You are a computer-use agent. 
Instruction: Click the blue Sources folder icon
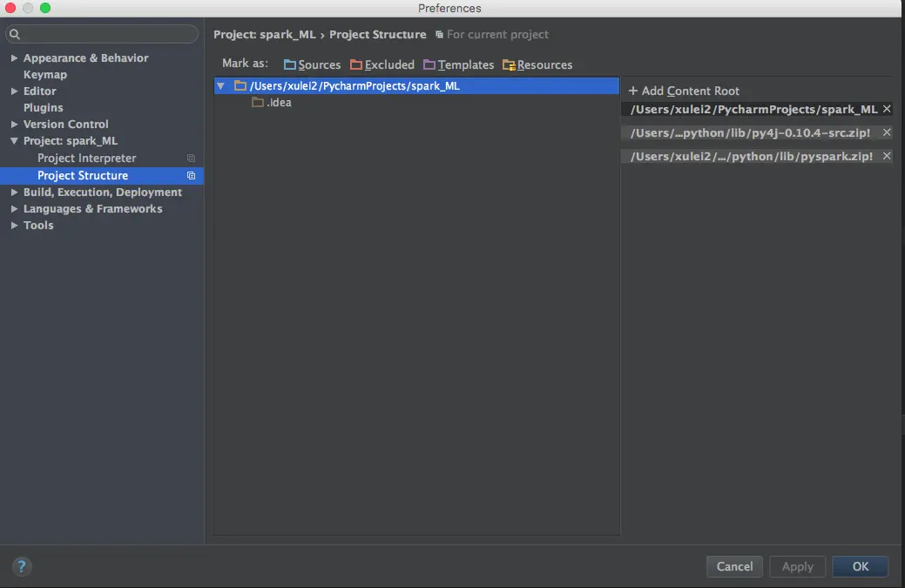(290, 64)
